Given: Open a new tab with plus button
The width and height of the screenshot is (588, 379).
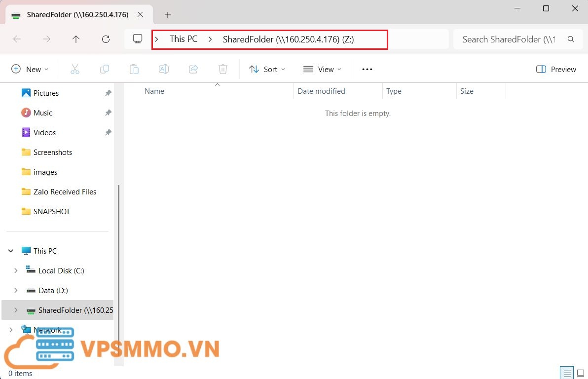Looking at the screenshot, I should coord(168,15).
